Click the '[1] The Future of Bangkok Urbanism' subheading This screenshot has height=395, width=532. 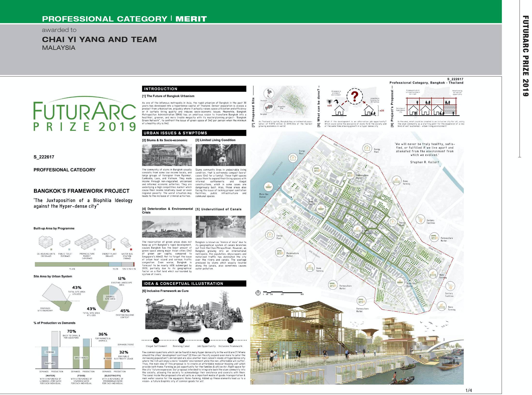click(x=168, y=96)
